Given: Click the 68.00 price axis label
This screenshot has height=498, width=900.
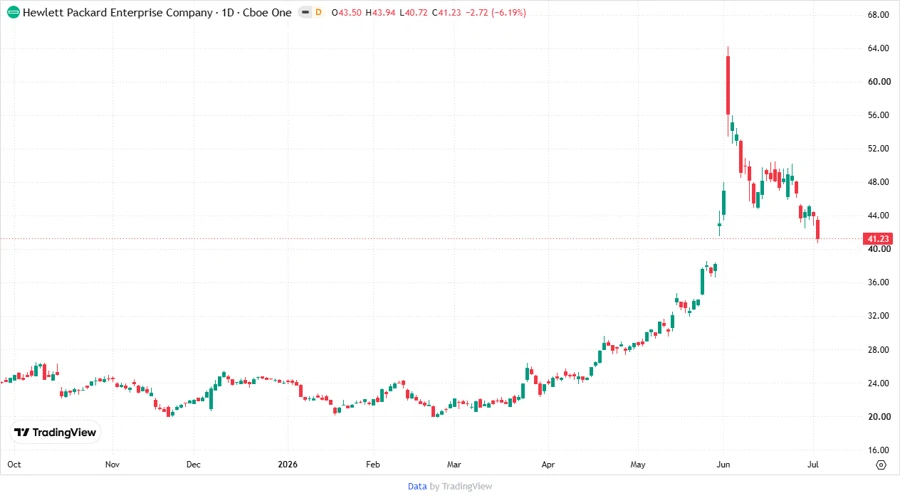Looking at the screenshot, I should pos(879,15).
